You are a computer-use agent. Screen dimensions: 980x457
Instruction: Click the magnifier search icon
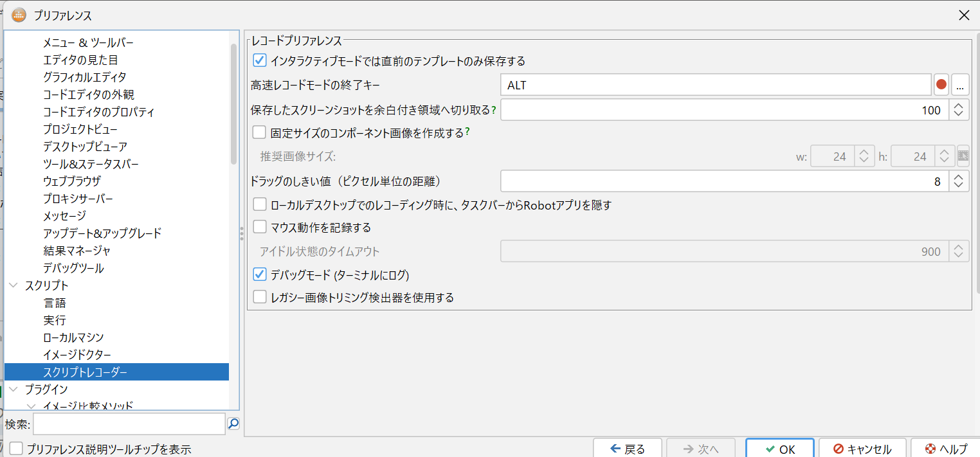coord(233,424)
